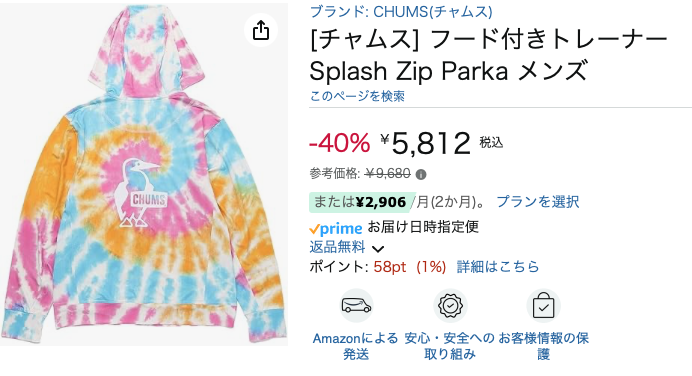Click the info icon beside reference price
Screen dimensions: 692x376
tap(421, 175)
